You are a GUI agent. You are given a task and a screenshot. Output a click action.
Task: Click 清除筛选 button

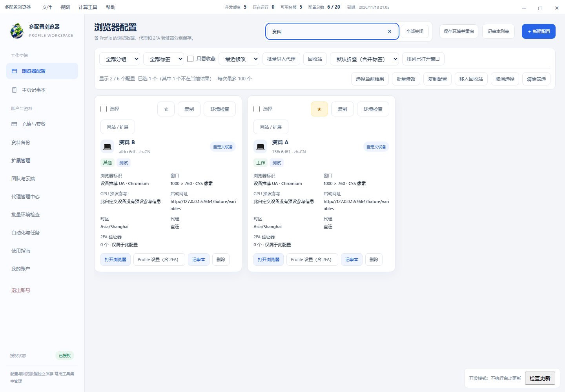536,79
